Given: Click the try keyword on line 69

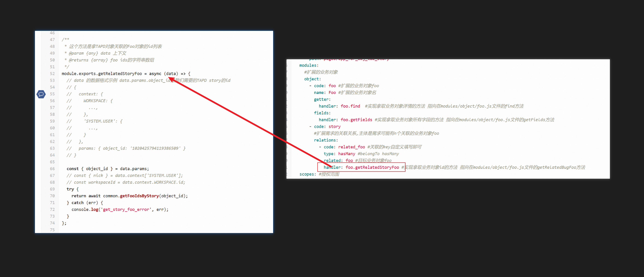Looking at the screenshot, I should pyautogui.click(x=70, y=189).
